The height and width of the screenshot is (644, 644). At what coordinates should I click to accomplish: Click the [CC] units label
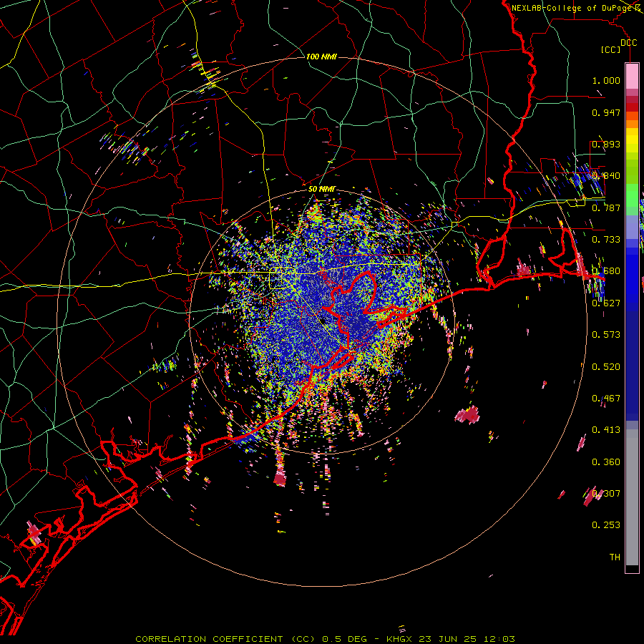tap(611, 50)
